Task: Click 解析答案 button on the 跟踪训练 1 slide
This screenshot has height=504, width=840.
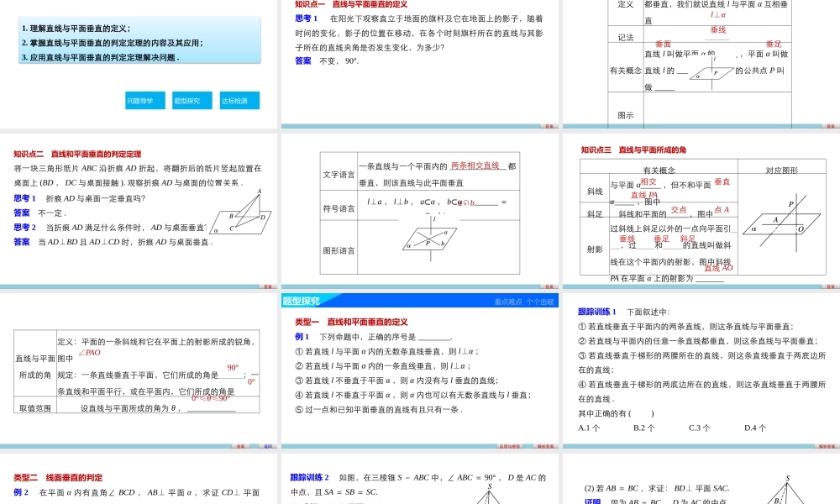Action: (827, 446)
